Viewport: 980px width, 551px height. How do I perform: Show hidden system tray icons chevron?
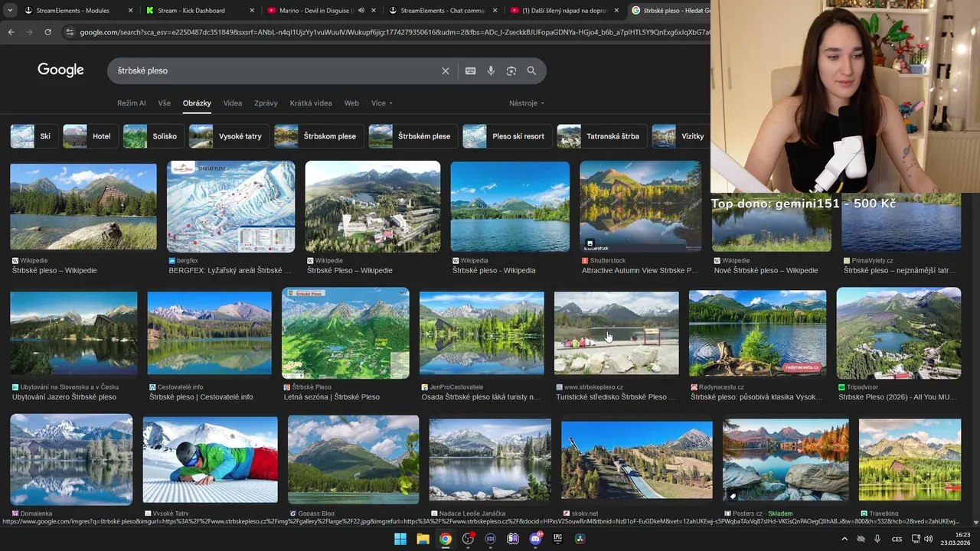click(844, 539)
